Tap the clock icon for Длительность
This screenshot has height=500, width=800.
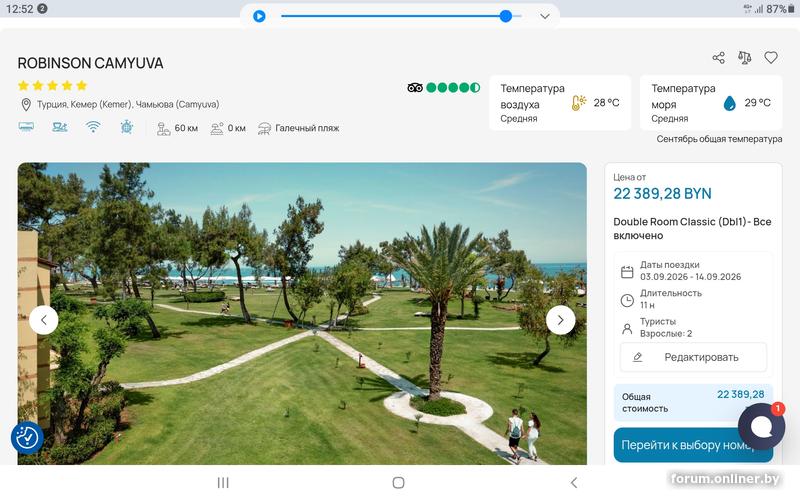(x=627, y=301)
